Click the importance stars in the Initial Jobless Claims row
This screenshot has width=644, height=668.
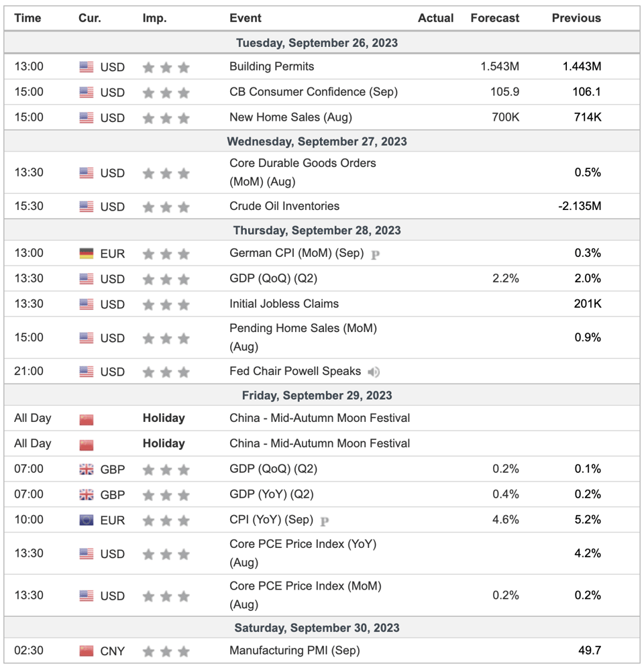(166, 304)
